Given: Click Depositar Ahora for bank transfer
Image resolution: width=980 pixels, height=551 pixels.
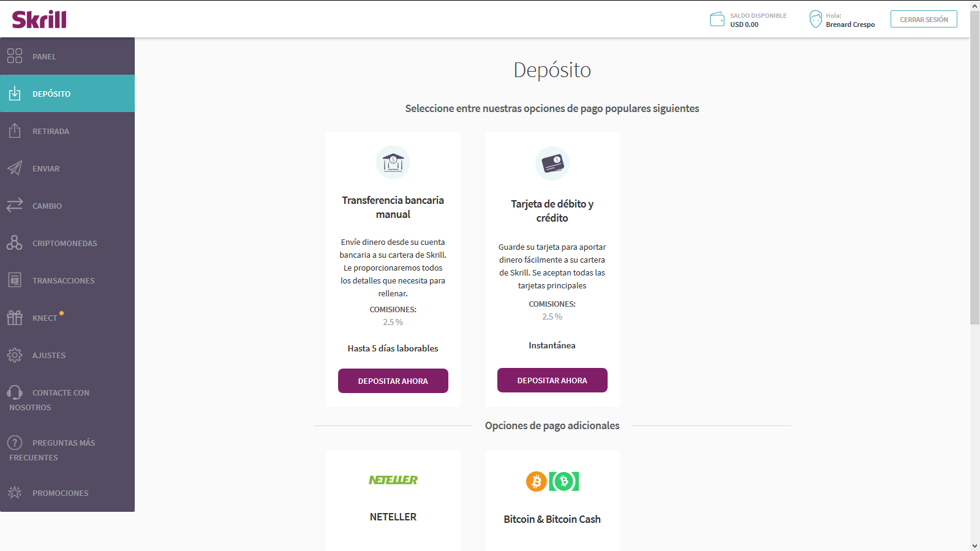Looking at the screenshot, I should coord(393,381).
